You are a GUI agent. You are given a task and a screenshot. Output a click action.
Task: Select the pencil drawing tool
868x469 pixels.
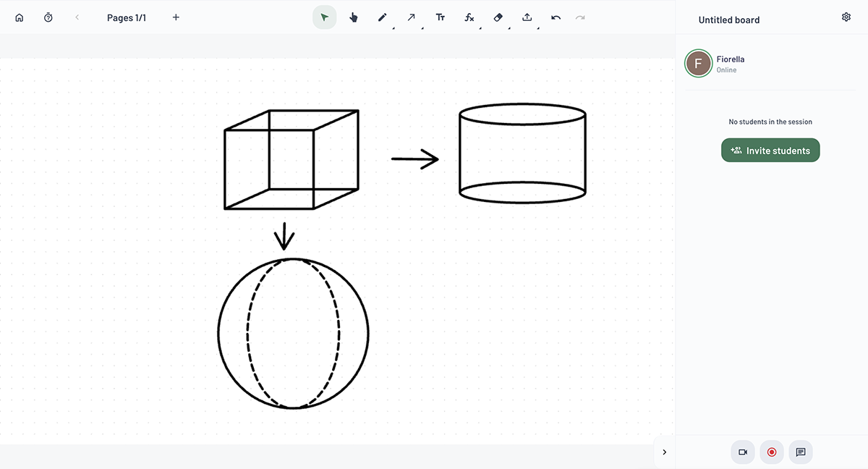tap(383, 17)
